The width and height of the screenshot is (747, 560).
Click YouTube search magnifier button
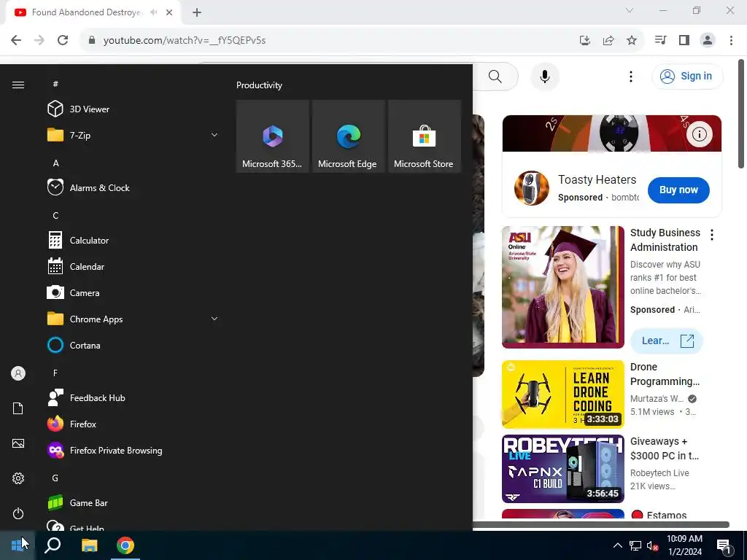pos(495,76)
